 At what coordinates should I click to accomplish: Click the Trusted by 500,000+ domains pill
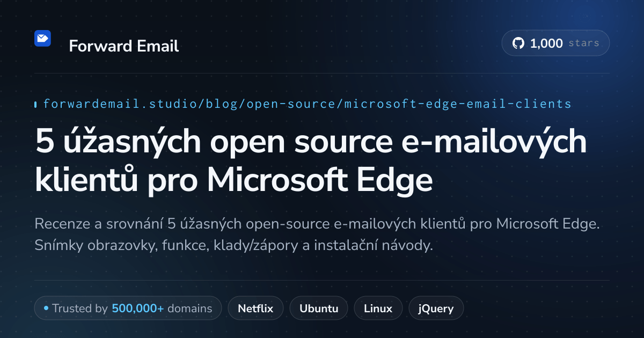click(x=128, y=308)
